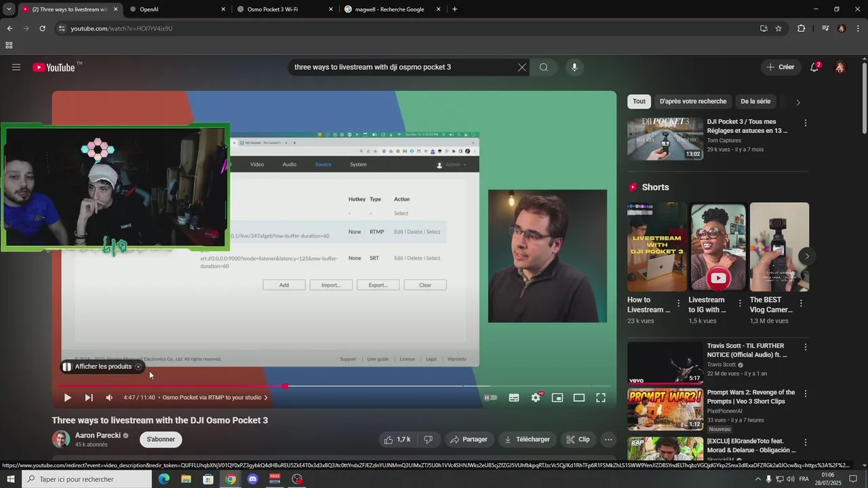Open the YouTube hamburger guide menu
This screenshot has height=488, width=868.
[x=16, y=67]
